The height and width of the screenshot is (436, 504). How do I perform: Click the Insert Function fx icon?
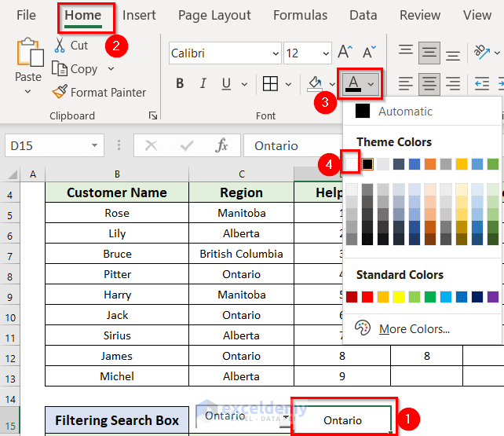pos(222,145)
